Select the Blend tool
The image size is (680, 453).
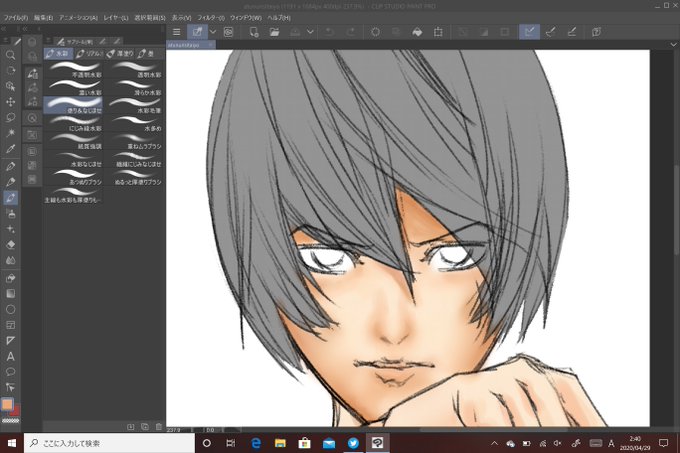pos(10,261)
